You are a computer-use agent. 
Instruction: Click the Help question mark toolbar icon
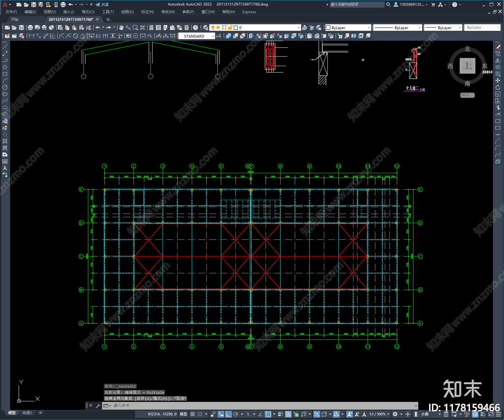(x=196, y=28)
